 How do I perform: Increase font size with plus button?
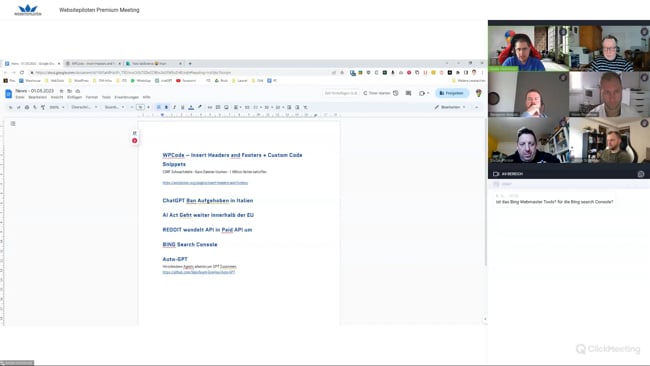click(148, 107)
